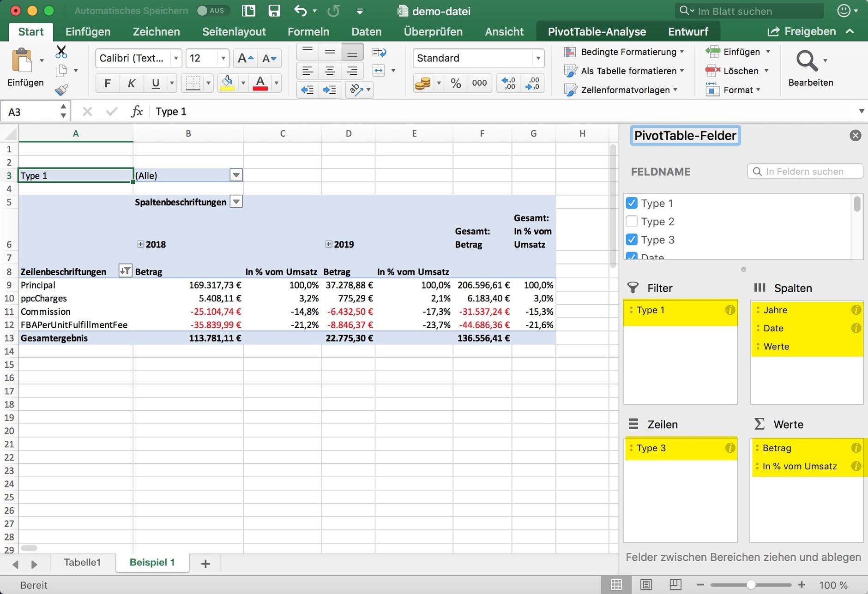Screen dimensions: 868x594
Task: Click the Cut scissors icon
Action: coord(61,52)
